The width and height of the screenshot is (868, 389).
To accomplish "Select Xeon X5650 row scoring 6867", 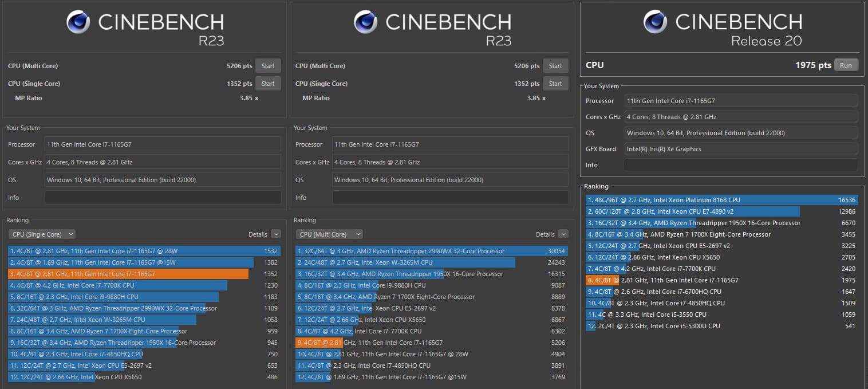I will pyautogui.click(x=432, y=320).
